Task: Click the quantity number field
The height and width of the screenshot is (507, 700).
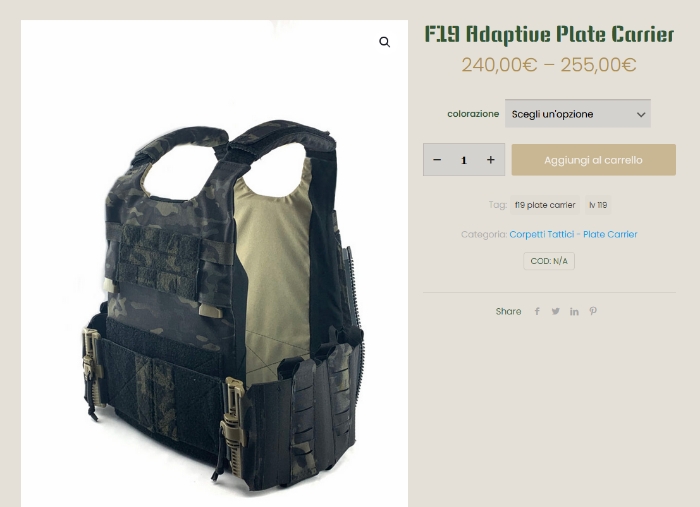Action: click(464, 160)
